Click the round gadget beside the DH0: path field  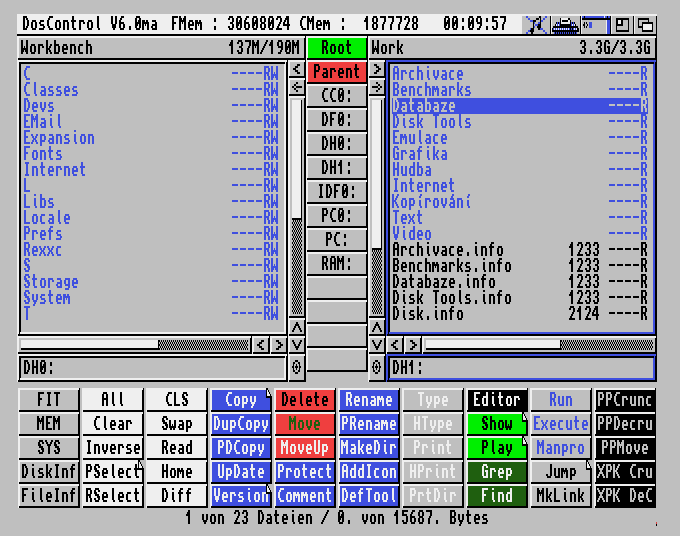click(297, 368)
